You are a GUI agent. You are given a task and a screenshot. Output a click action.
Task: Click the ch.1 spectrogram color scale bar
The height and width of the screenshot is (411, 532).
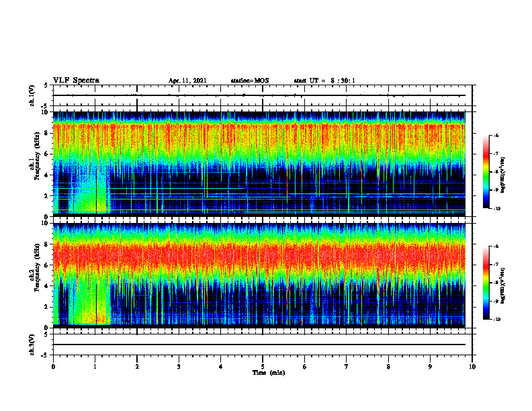click(x=486, y=172)
